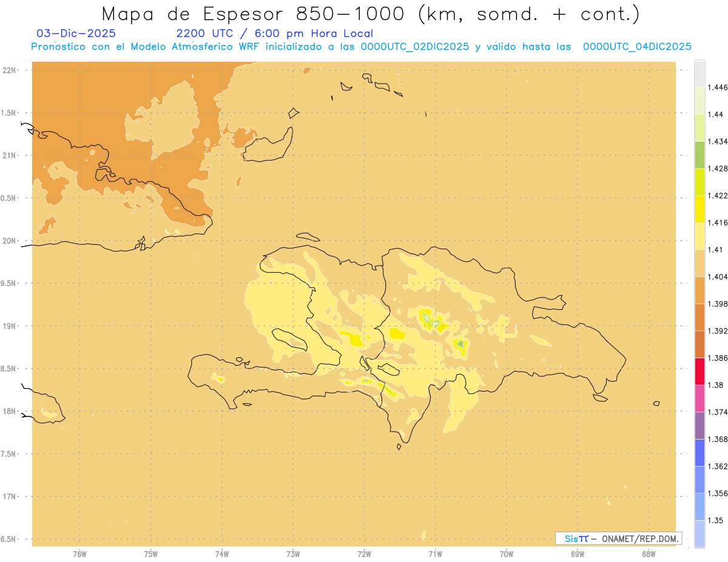This screenshot has width=728, height=562.
Task: Click the legend value '1.368'
Action: pos(718,439)
